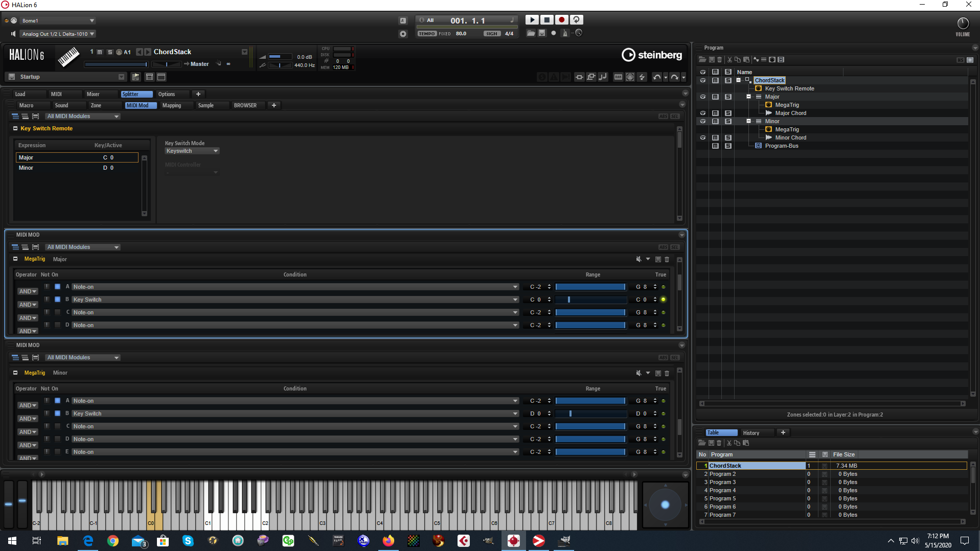Viewport: 980px width, 551px height.
Task: Select Program 3 in the program table
Action: (831, 482)
